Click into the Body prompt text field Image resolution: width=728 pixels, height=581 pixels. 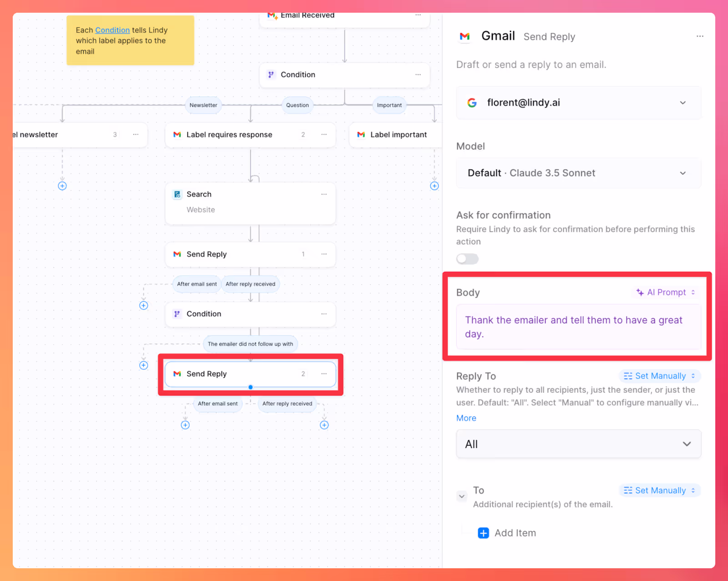[x=578, y=327]
